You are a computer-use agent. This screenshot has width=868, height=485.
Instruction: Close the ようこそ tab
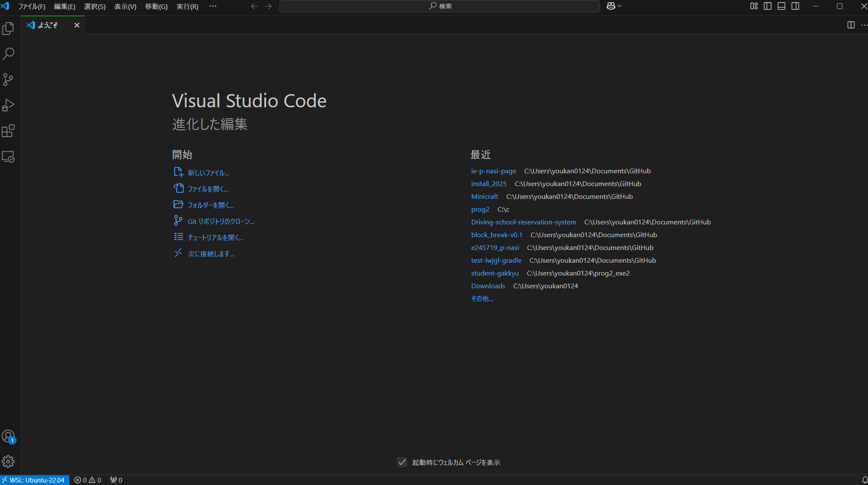[77, 25]
